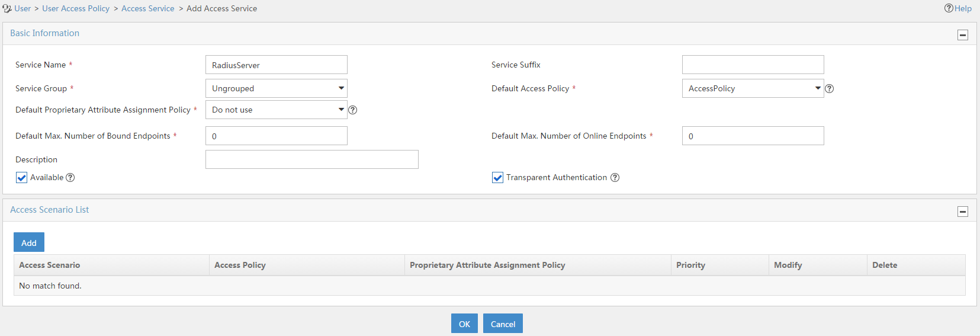Open Default Proprietary Attribute Assignment Policy dropdown

pyautogui.click(x=277, y=110)
